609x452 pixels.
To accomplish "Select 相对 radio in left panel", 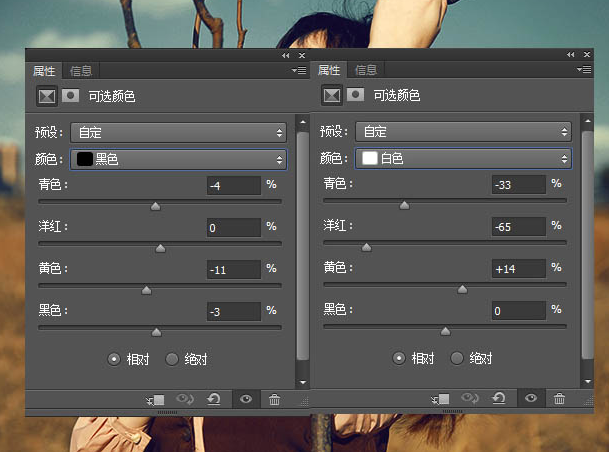I will point(114,359).
